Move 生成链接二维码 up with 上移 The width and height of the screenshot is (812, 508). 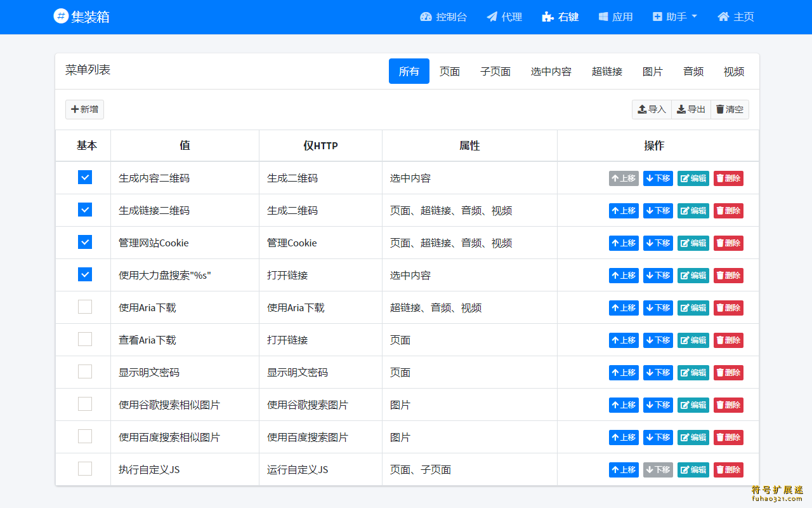point(624,211)
